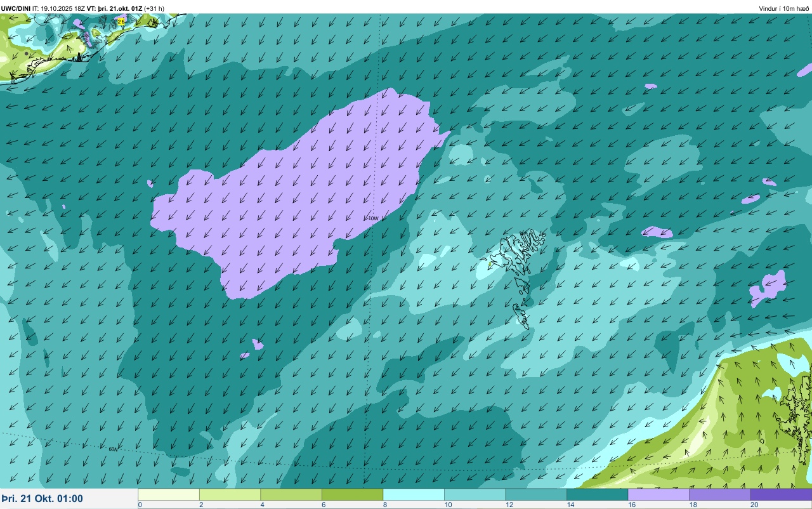
Task: Click the legend swatch above 20 m/s
Action: (781, 494)
